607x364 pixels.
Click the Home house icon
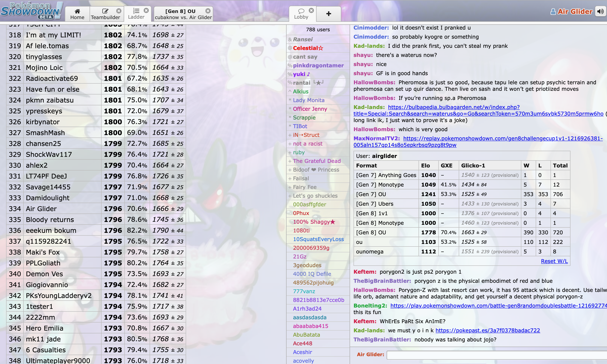[77, 11]
